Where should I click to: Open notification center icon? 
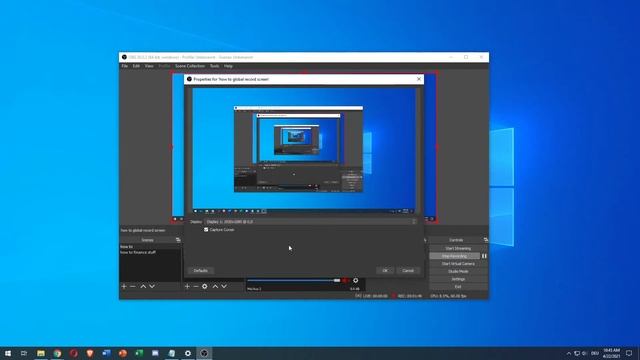[629, 353]
